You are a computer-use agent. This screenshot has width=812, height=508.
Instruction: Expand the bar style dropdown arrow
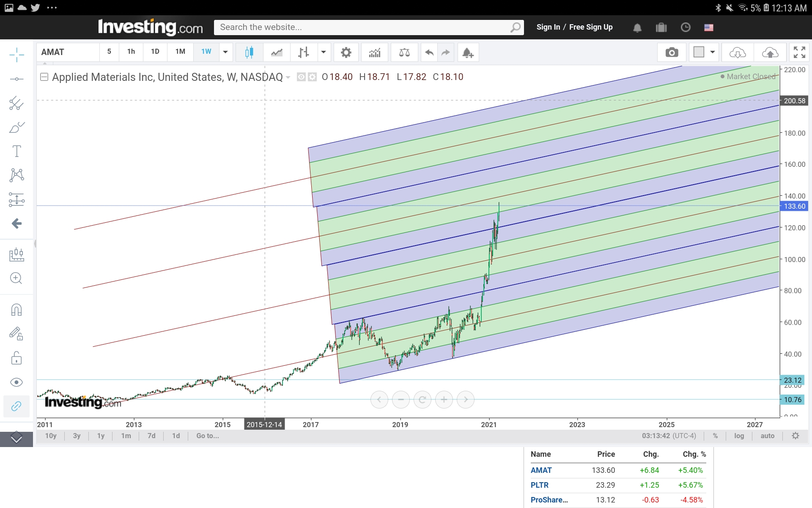click(x=324, y=52)
